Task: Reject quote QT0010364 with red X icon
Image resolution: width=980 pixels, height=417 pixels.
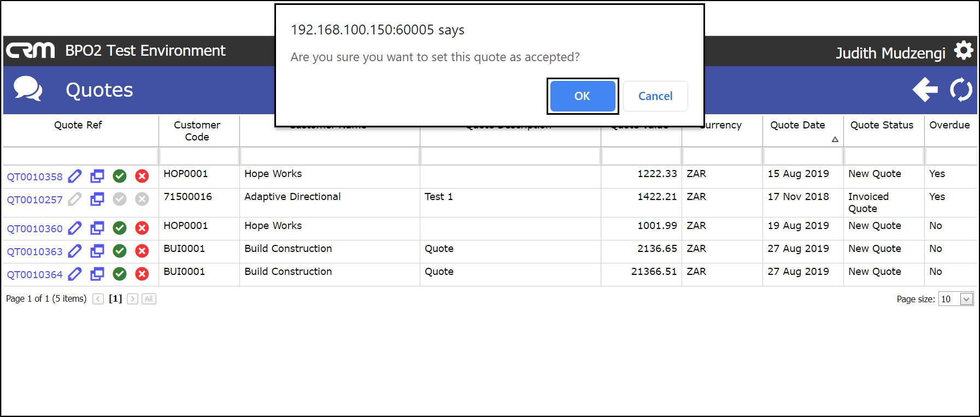Action: (142, 274)
